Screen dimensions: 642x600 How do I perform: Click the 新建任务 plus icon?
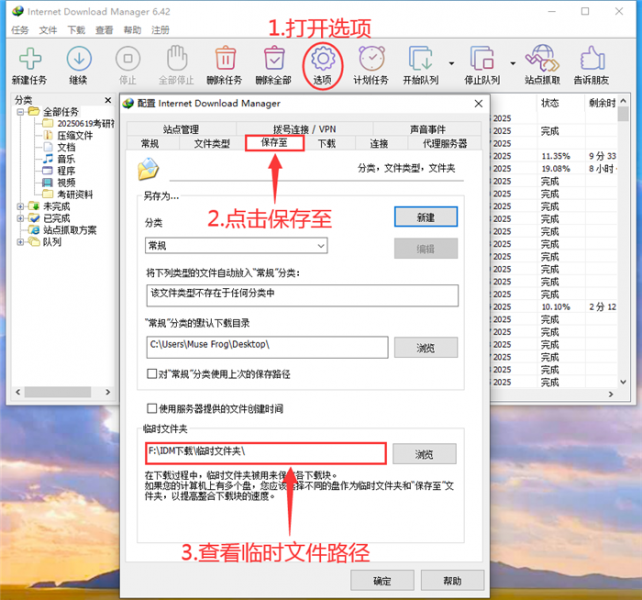coord(30,59)
